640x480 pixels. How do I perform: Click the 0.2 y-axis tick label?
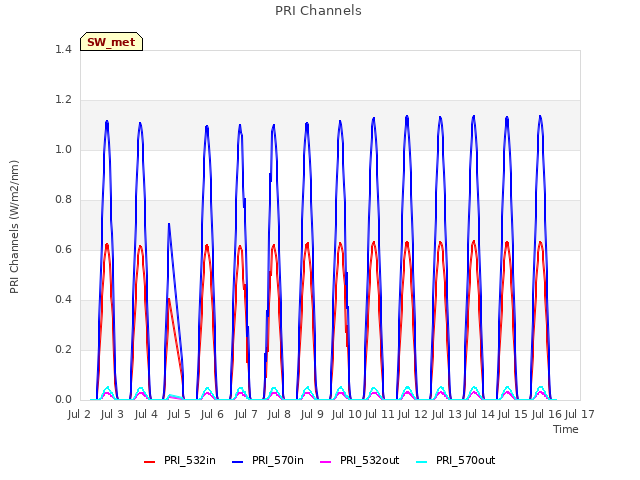63,349
